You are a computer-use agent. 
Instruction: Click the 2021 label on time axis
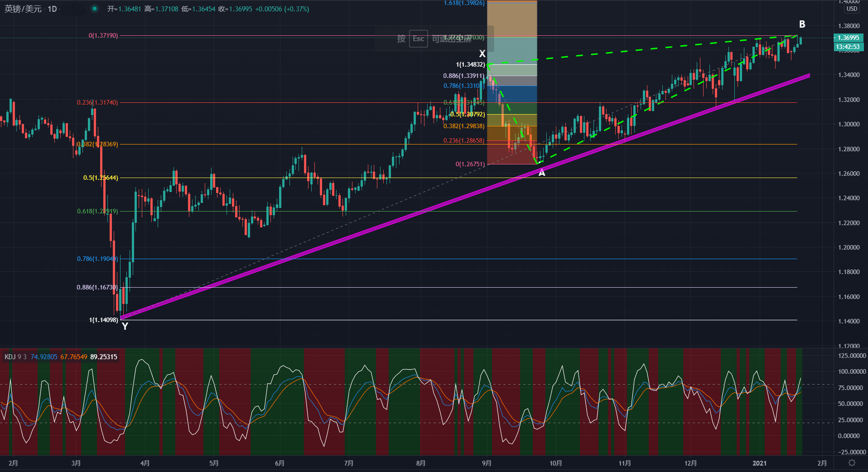(760, 463)
